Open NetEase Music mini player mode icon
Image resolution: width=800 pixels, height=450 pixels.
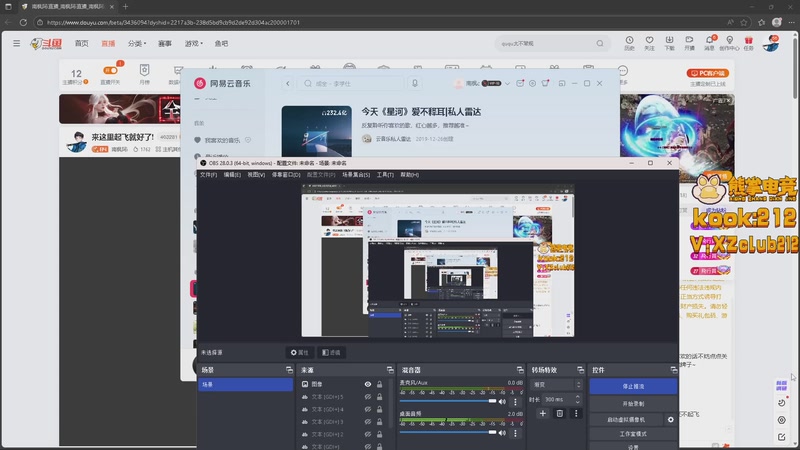point(562,83)
